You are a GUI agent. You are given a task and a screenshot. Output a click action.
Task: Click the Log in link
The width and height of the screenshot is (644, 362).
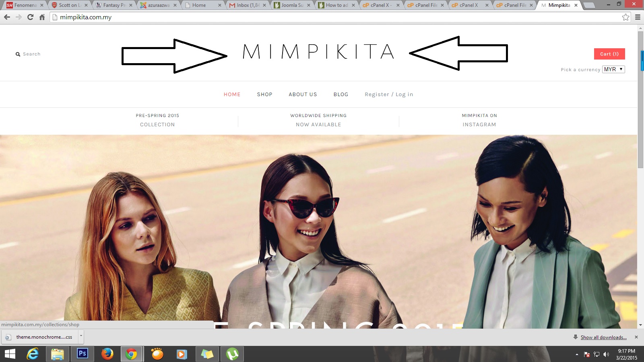(405, 95)
